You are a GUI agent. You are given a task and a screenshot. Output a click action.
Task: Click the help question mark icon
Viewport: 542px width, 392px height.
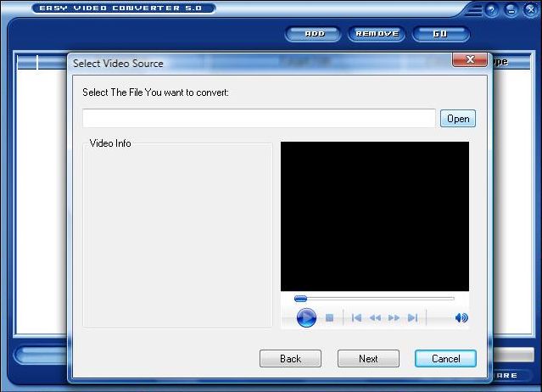[490, 9]
